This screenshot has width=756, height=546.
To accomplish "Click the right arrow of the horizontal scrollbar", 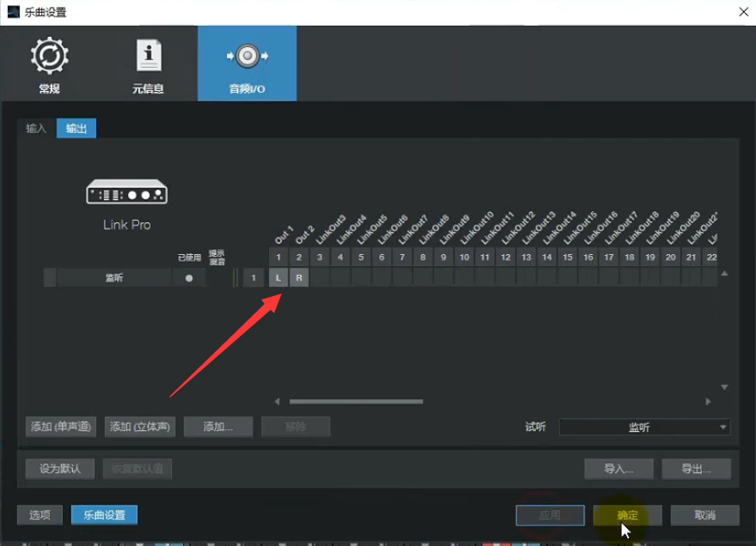I will (708, 401).
